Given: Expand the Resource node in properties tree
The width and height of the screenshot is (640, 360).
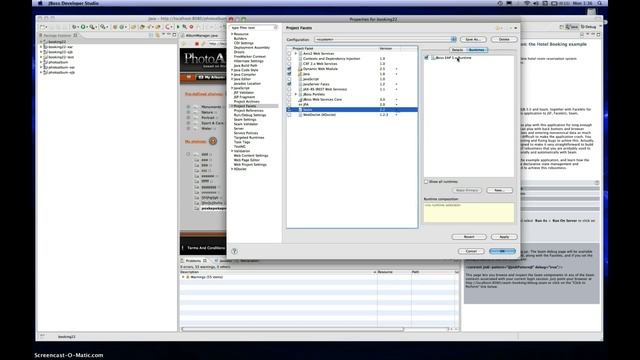Looking at the screenshot, I should tap(232, 34).
